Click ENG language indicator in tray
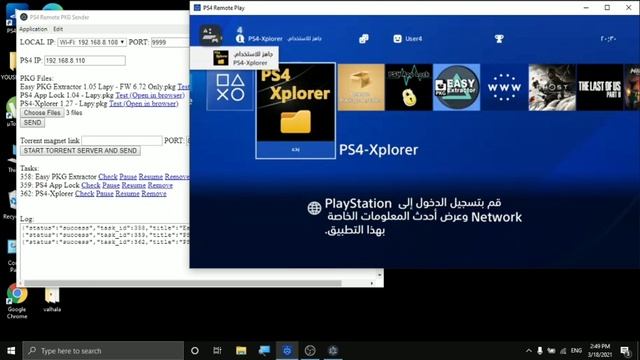 pyautogui.click(x=576, y=351)
